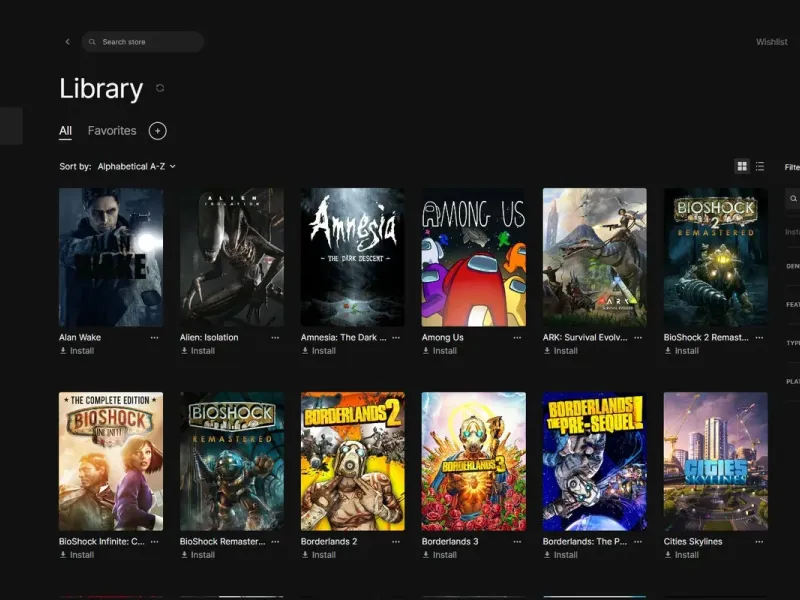Image resolution: width=800 pixels, height=600 pixels.
Task: Select the Cities Skylines title text
Action: pyautogui.click(x=693, y=541)
